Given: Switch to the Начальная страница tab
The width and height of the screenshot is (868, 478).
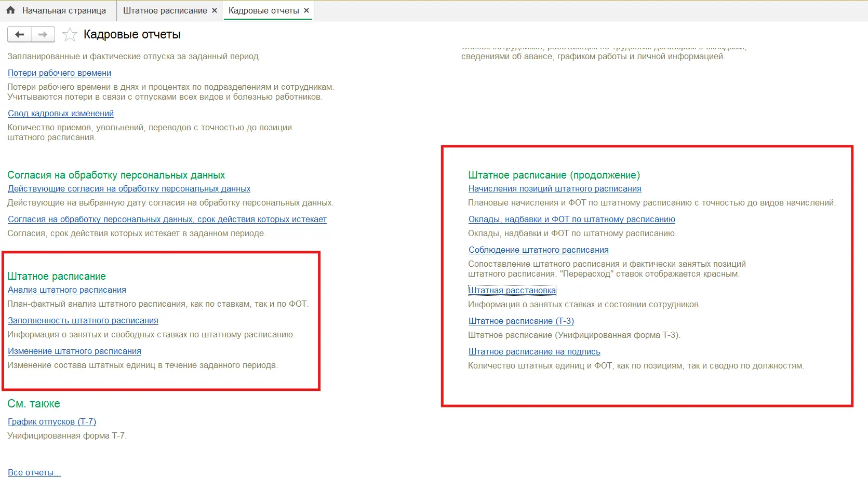Looking at the screenshot, I should point(63,10).
